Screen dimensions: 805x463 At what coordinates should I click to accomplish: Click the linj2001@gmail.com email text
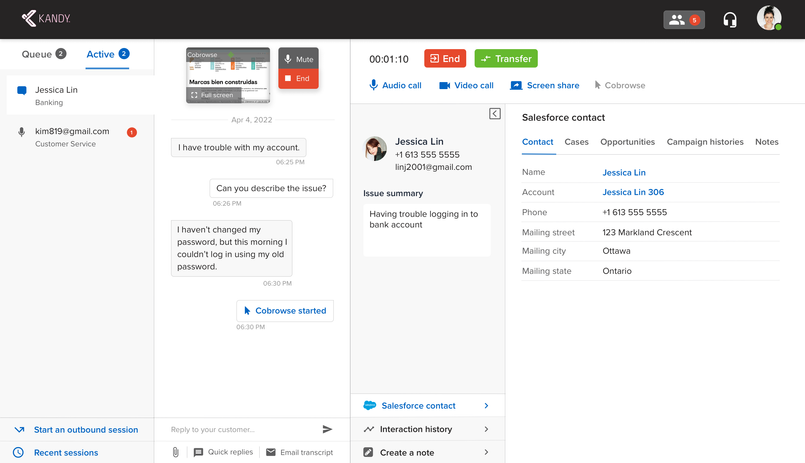click(x=433, y=167)
